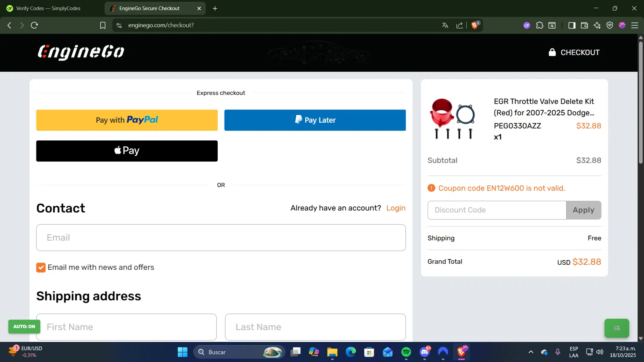Viewport: 644px width, 362px height.
Task: Open Leo AI assistant star icon
Action: coord(597,25)
